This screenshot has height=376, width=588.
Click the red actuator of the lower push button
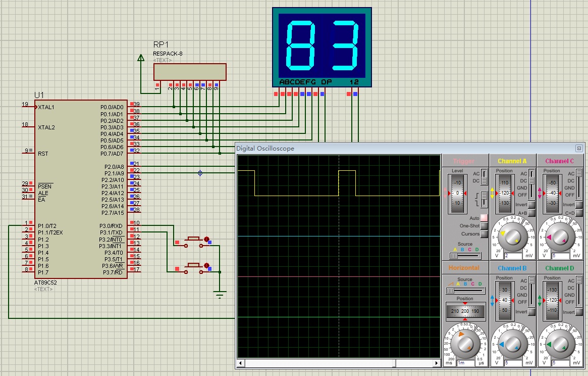click(206, 265)
